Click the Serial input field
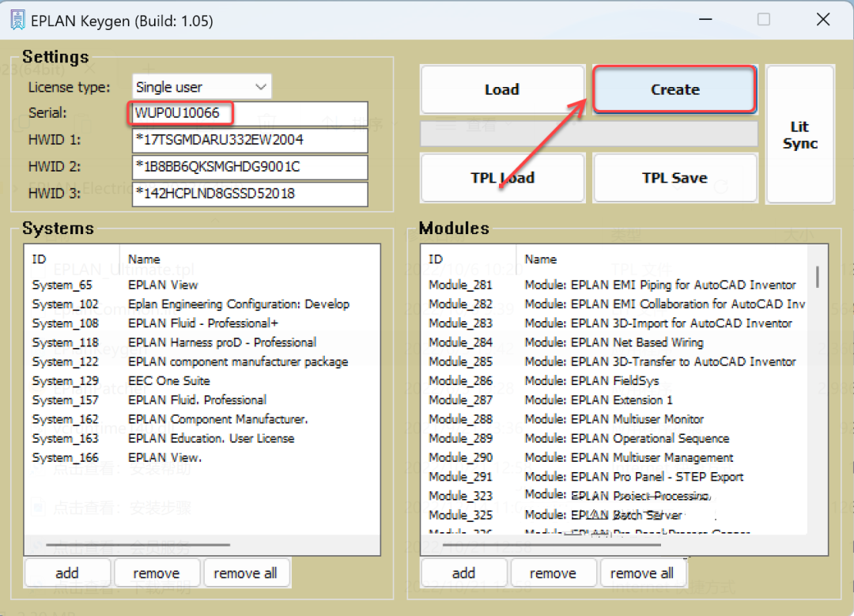854x616 pixels. (250, 113)
